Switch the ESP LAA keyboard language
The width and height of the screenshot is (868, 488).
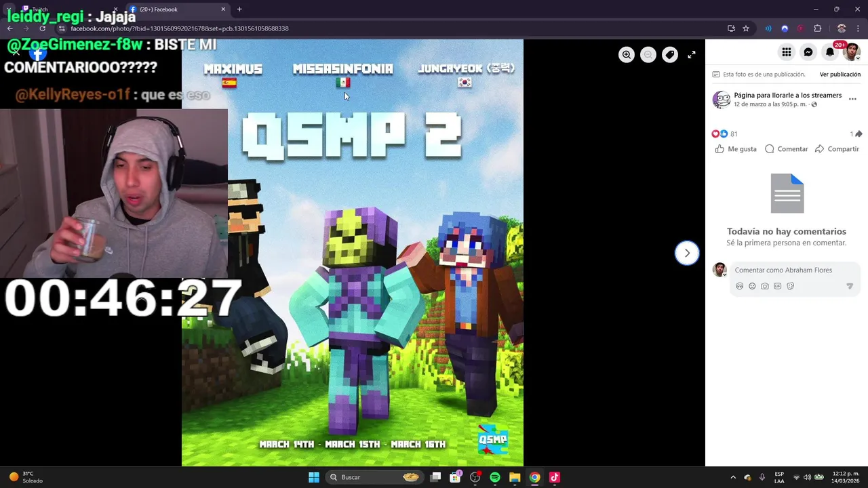(x=779, y=477)
